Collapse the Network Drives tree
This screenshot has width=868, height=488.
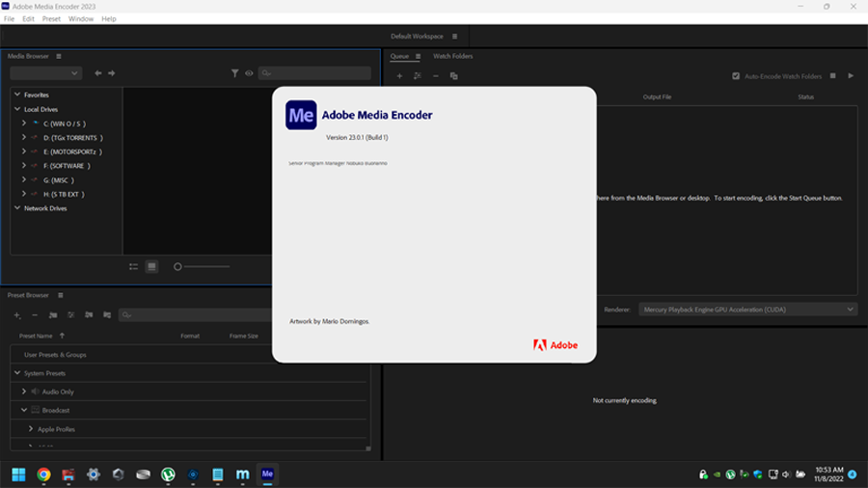coord(17,208)
